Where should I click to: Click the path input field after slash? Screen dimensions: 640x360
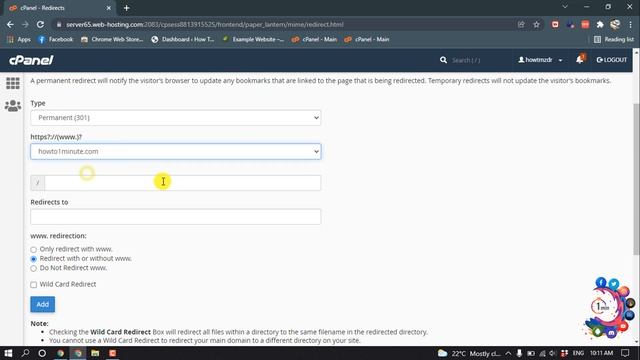182,183
